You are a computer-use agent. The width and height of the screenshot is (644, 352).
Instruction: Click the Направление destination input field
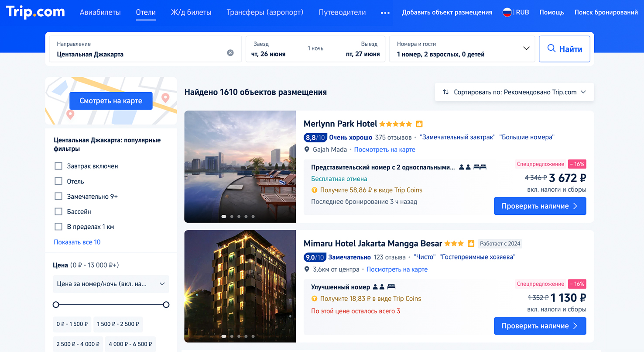click(145, 49)
